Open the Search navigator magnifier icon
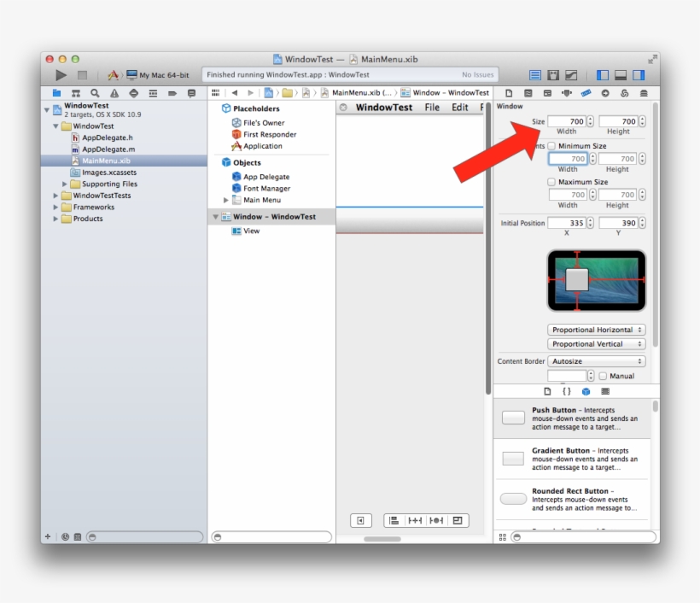This screenshot has height=603, width=700. pos(95,93)
